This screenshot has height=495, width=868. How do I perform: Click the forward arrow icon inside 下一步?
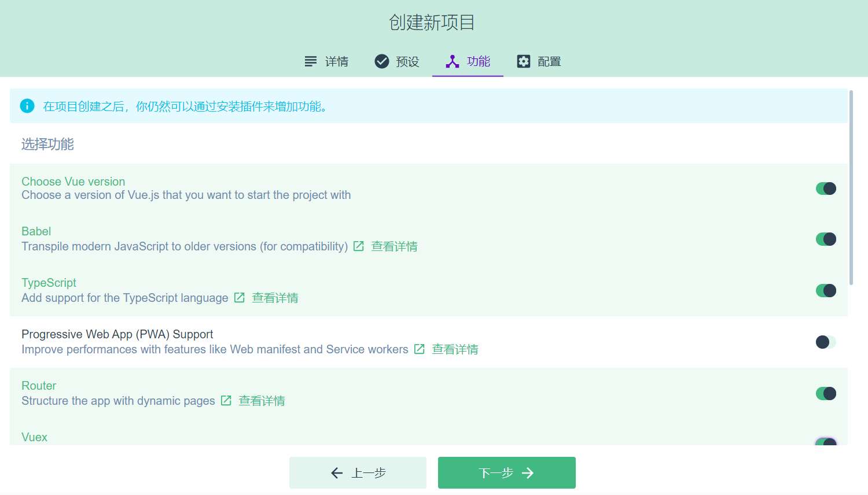click(x=528, y=472)
